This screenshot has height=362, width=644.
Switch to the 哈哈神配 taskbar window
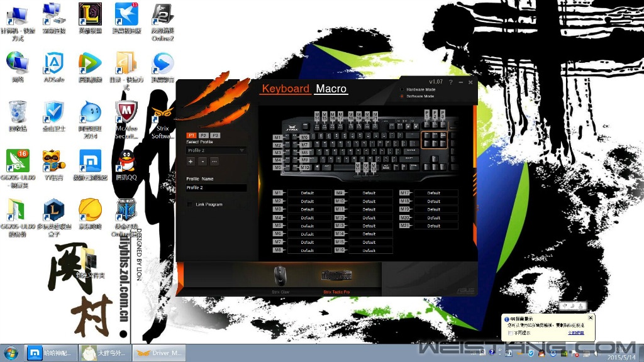pyautogui.click(x=51, y=353)
